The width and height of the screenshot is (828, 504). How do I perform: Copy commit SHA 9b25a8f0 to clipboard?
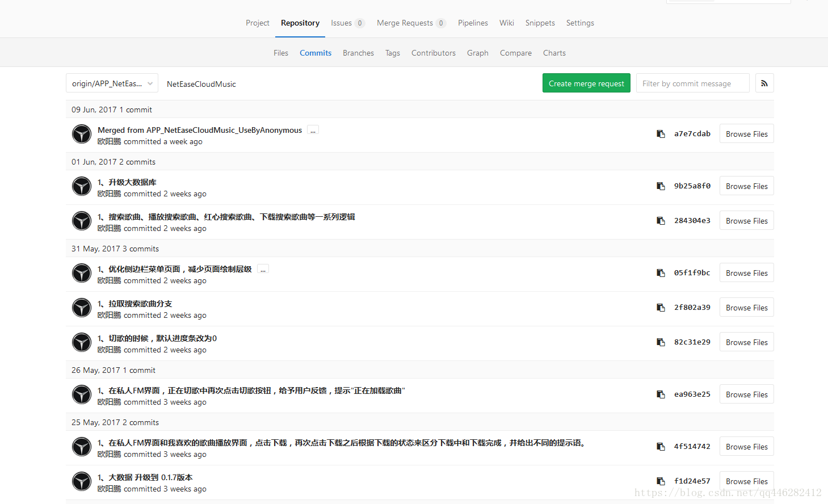pos(661,186)
